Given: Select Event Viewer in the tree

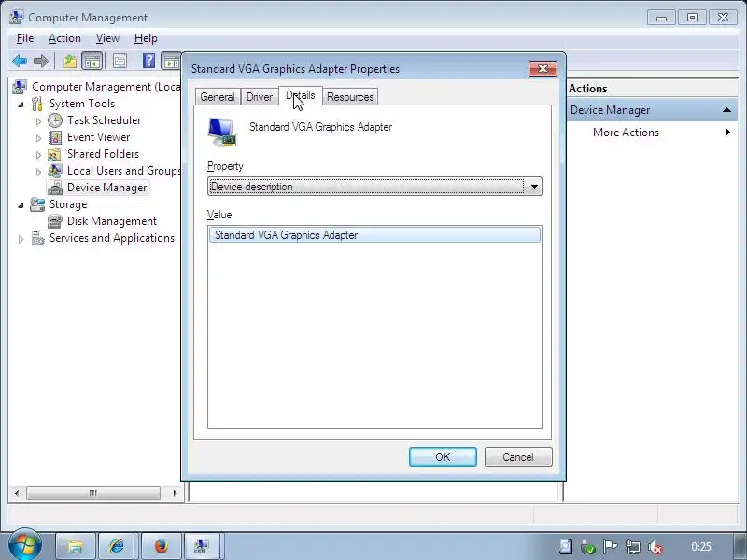Looking at the screenshot, I should [x=99, y=137].
